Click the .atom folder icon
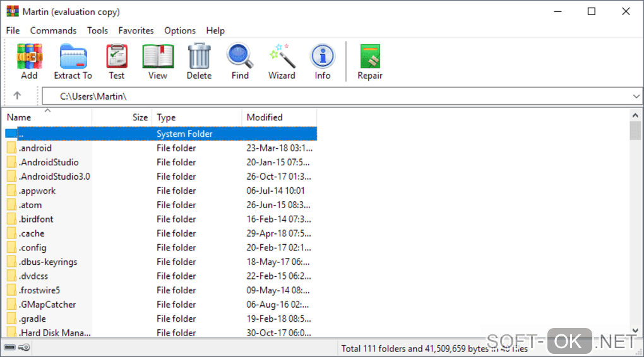The height and width of the screenshot is (357, 644). pos(11,205)
